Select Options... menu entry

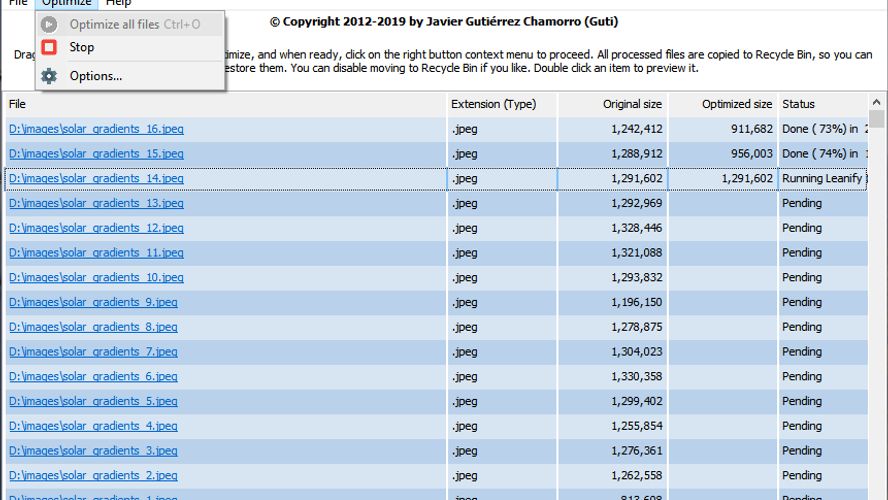tap(96, 76)
